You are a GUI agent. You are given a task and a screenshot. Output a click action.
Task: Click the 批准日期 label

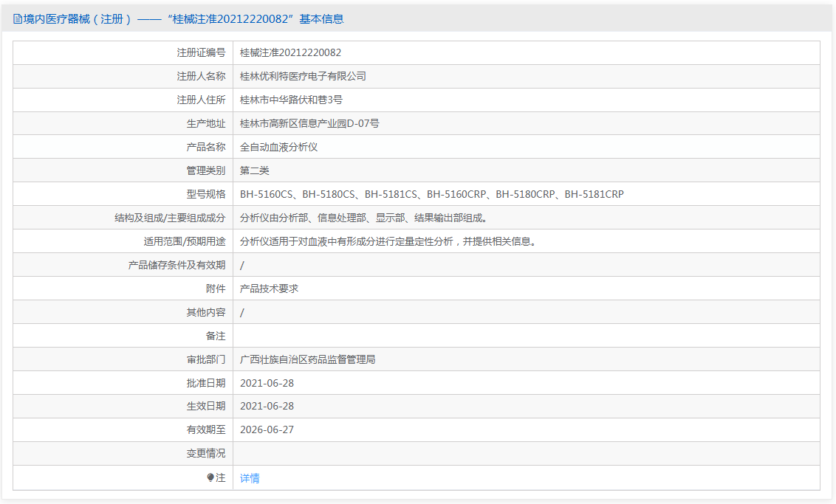206,383
